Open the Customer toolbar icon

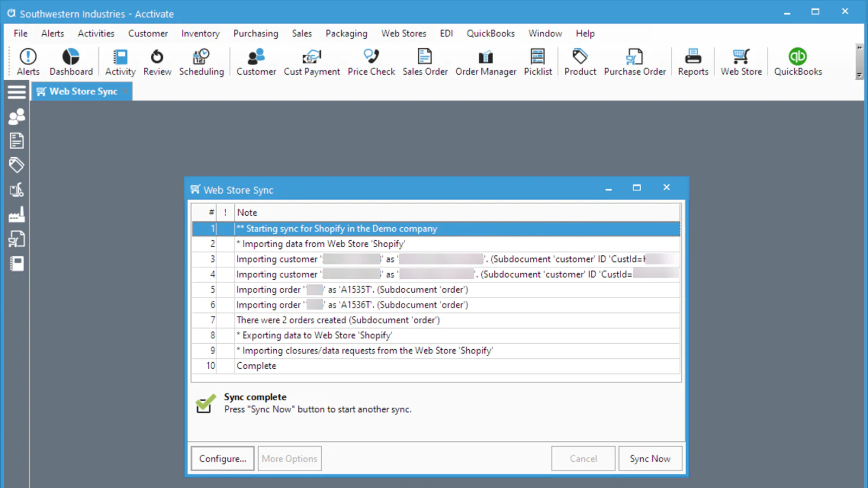pyautogui.click(x=256, y=62)
